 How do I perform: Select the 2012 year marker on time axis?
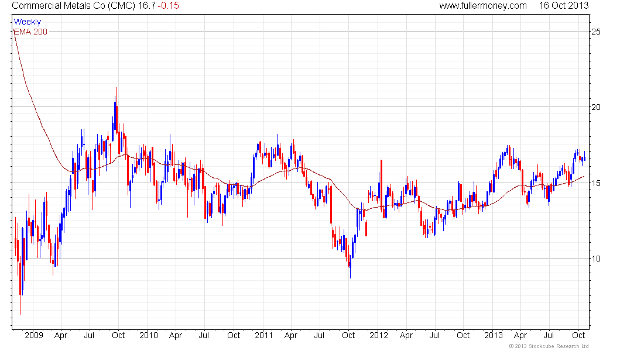point(379,336)
